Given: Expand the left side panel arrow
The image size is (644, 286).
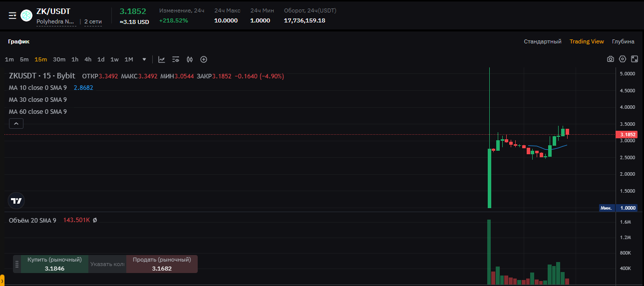Looking at the screenshot, I should click(2, 281).
